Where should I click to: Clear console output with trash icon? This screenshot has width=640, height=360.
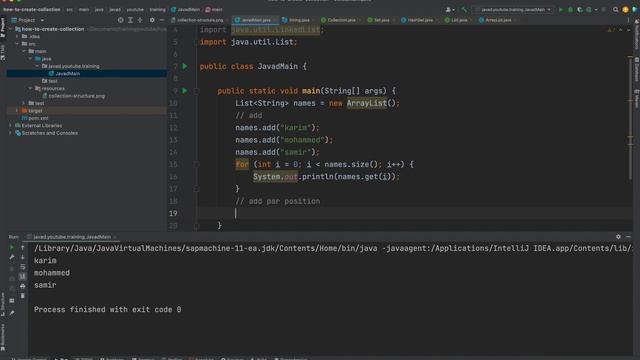22,296
